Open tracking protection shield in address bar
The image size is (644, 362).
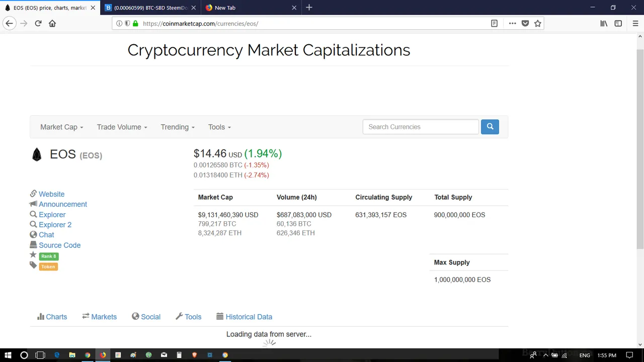(127, 24)
